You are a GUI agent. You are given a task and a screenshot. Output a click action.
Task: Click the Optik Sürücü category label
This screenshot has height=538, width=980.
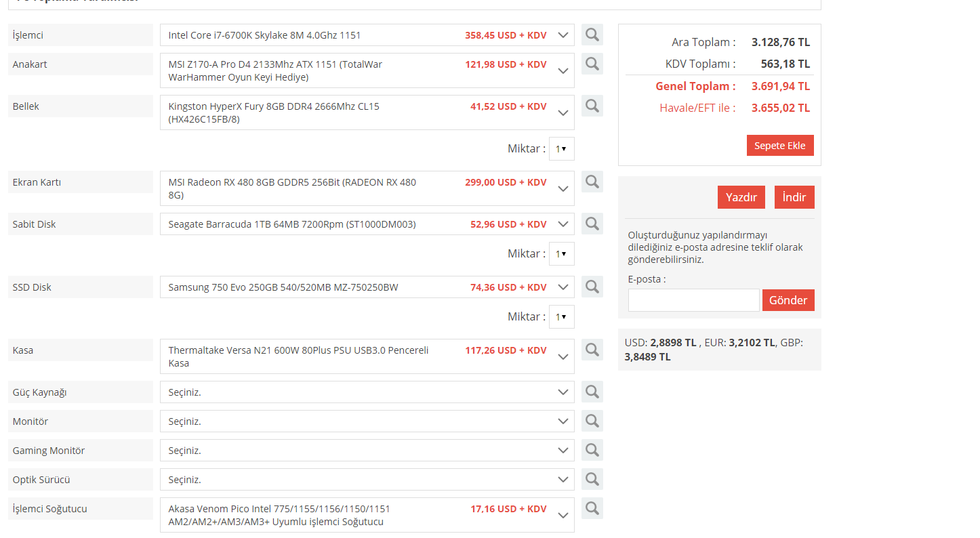81,480
